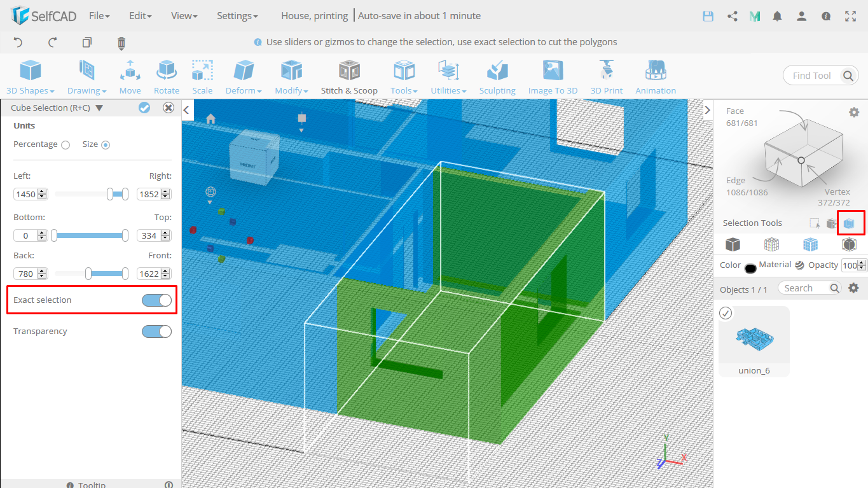Toggle union_6 object checkmark
Screen dimensions: 868x488
point(726,313)
